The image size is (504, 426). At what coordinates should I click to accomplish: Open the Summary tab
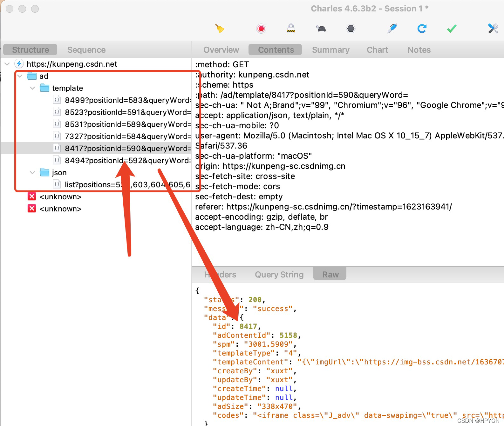[330, 50]
